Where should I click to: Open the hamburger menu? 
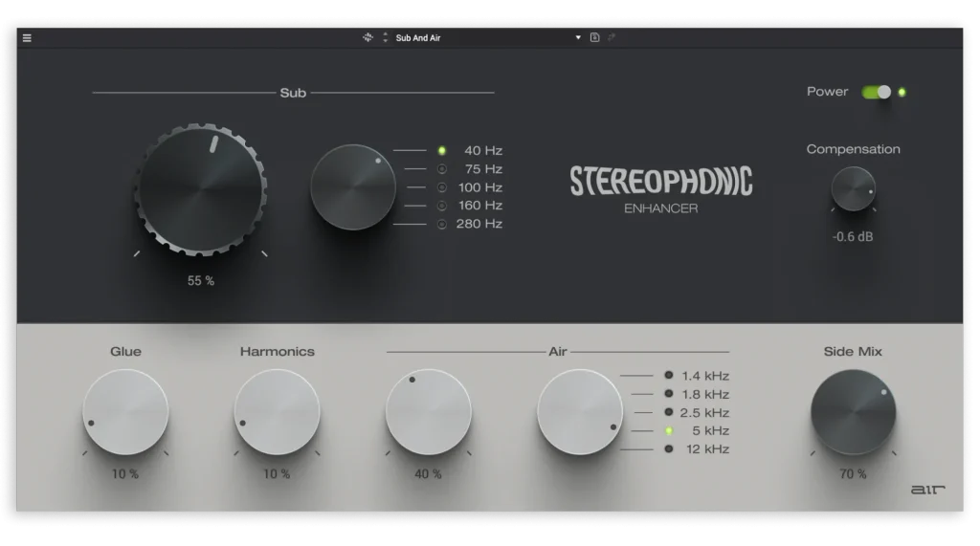27,38
